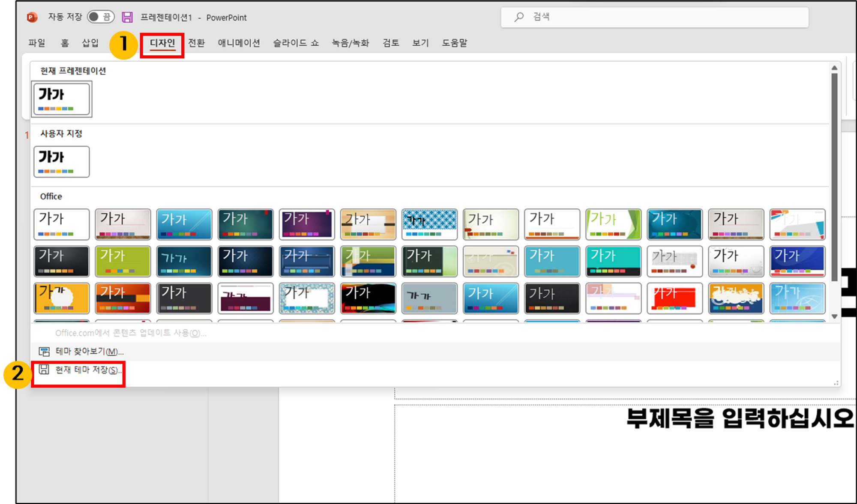This screenshot has width=857, height=504.
Task: Click the Save Current Theme (현재 테마 저장) icon
Action: 44,370
